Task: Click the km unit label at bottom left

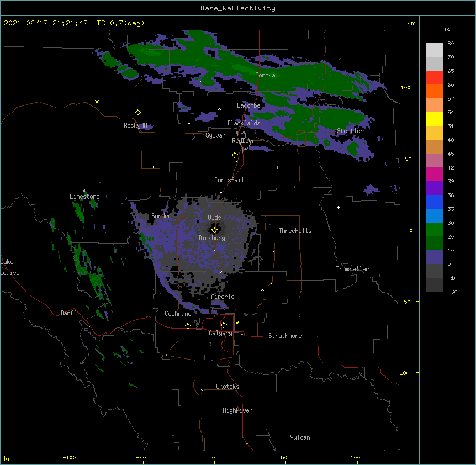Action: point(8,458)
